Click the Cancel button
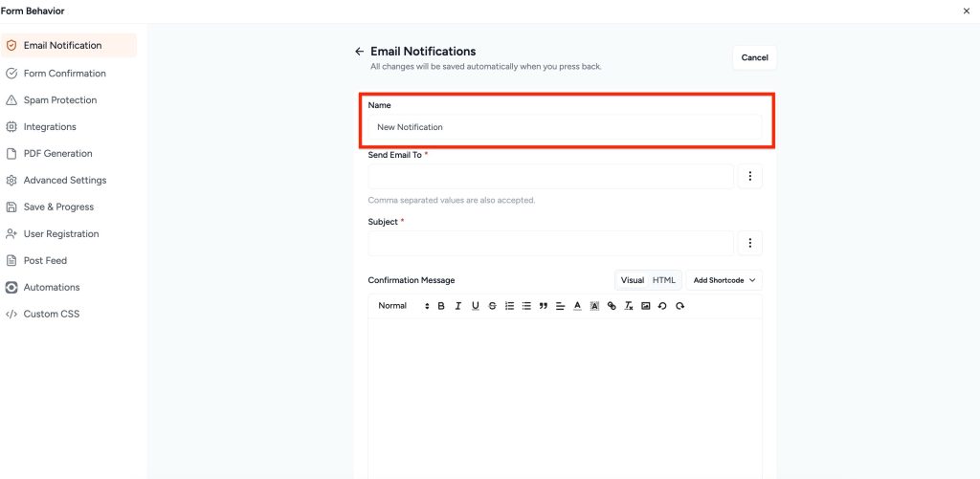Image resolution: width=980 pixels, height=479 pixels. [754, 57]
